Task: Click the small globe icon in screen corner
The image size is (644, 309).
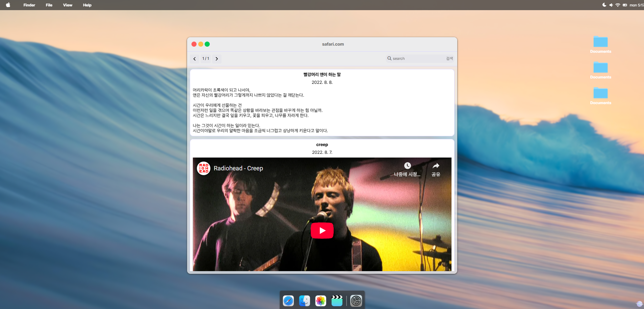Action: point(639,304)
